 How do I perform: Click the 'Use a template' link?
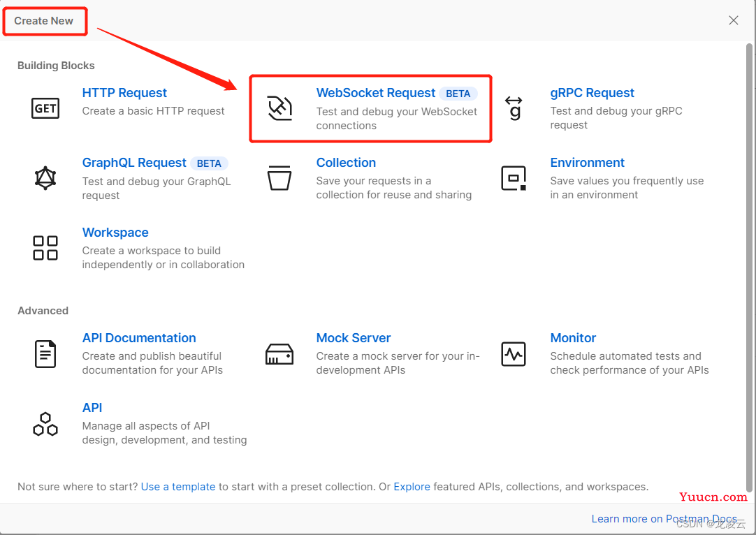point(178,487)
